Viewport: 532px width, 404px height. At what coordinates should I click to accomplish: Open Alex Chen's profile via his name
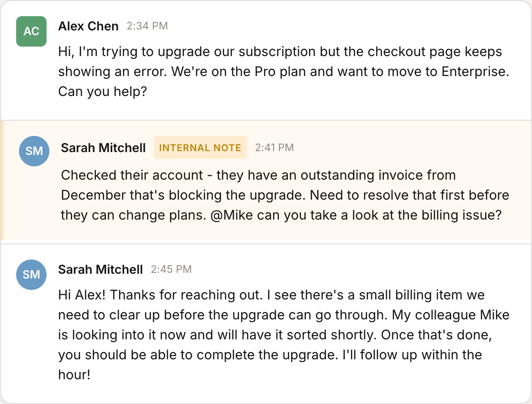(x=88, y=26)
